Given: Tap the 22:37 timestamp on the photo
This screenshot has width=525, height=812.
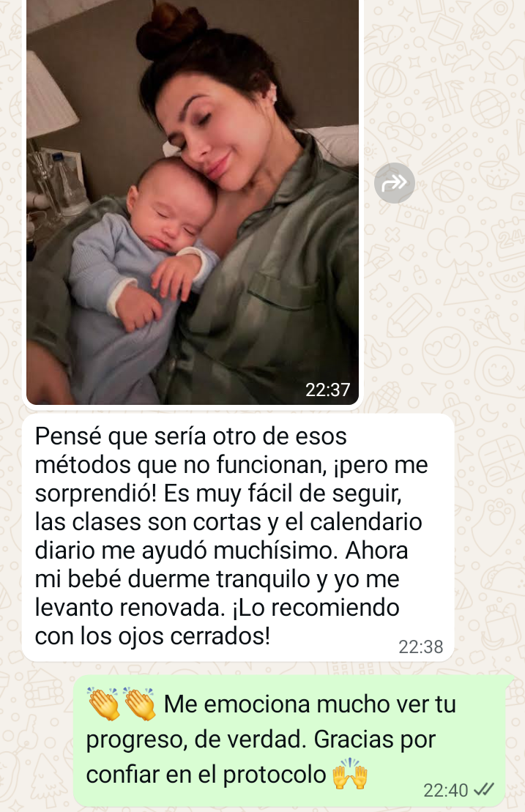Looking at the screenshot, I should (328, 390).
